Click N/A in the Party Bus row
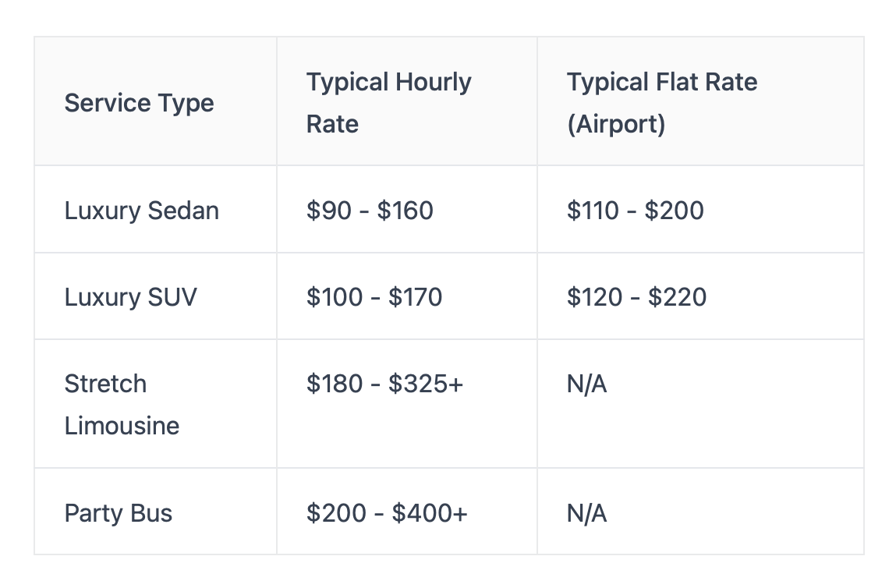Screen dimensions: 896x588 pos(586,513)
